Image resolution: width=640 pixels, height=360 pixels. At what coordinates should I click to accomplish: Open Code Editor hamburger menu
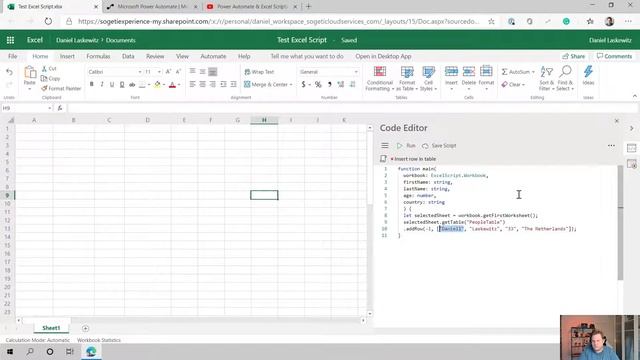coord(384,146)
